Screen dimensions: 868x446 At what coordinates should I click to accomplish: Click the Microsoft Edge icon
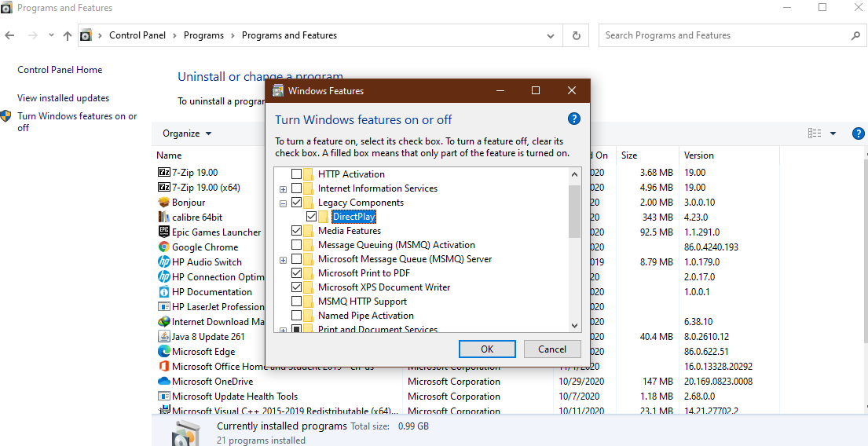tap(164, 351)
